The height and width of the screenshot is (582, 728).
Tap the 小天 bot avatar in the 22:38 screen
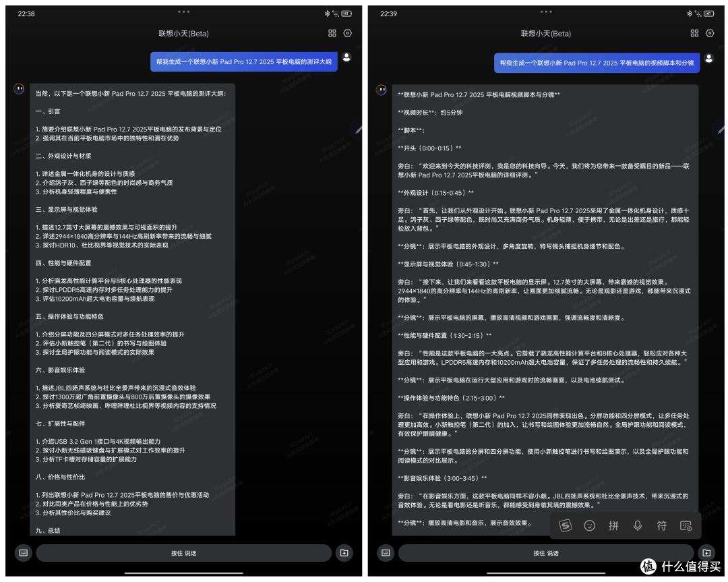point(19,88)
